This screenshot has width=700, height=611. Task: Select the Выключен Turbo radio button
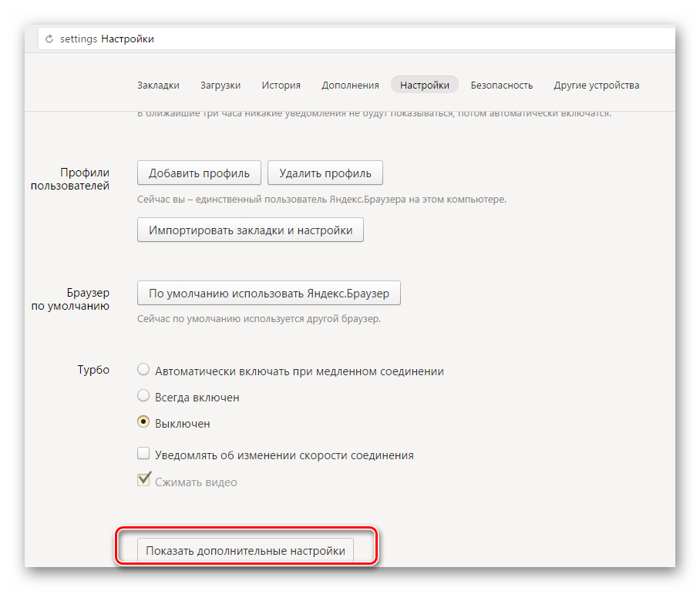click(143, 422)
